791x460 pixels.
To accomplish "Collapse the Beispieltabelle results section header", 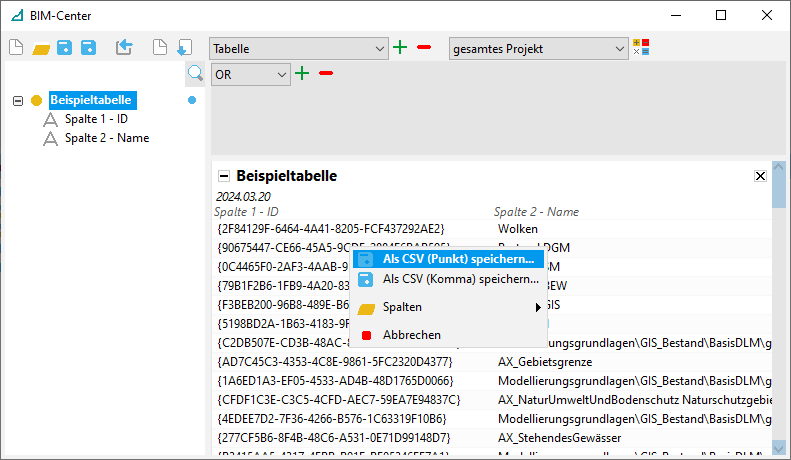I will 224,176.
